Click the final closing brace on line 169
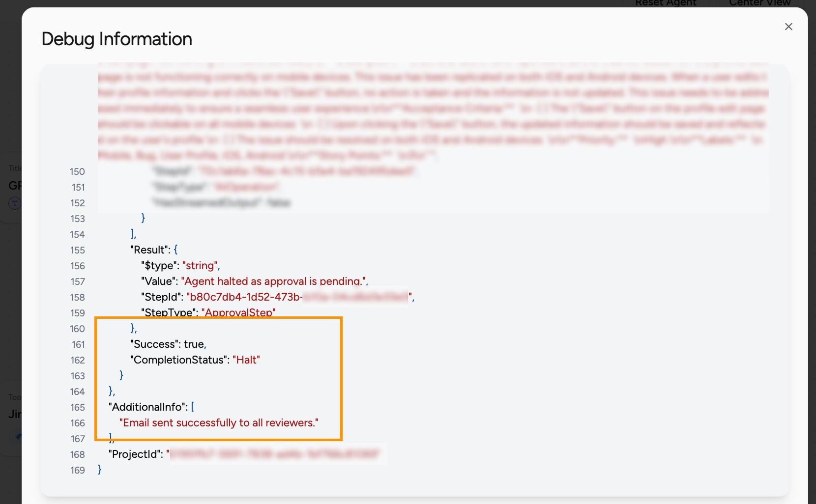Image resolution: width=816 pixels, height=504 pixels. pos(100,470)
